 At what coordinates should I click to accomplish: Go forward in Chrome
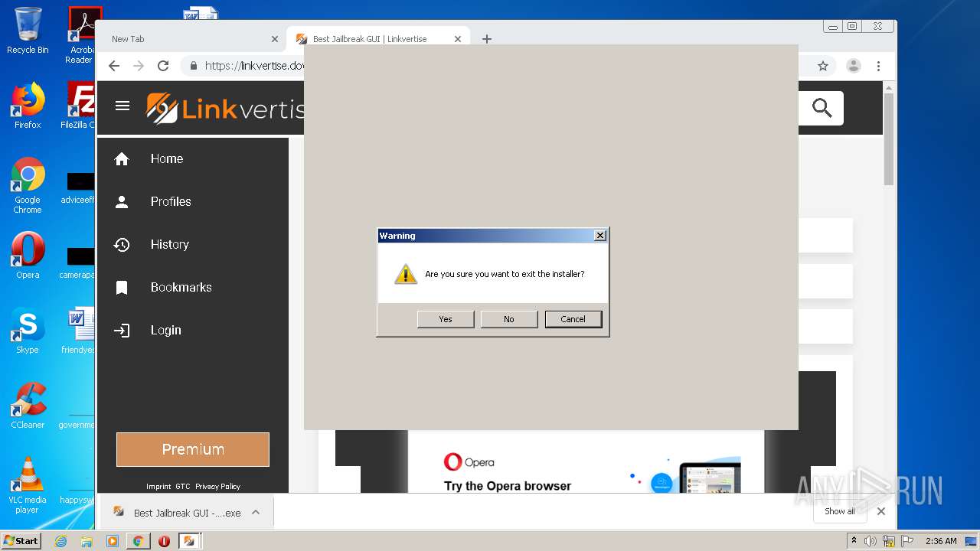(139, 66)
